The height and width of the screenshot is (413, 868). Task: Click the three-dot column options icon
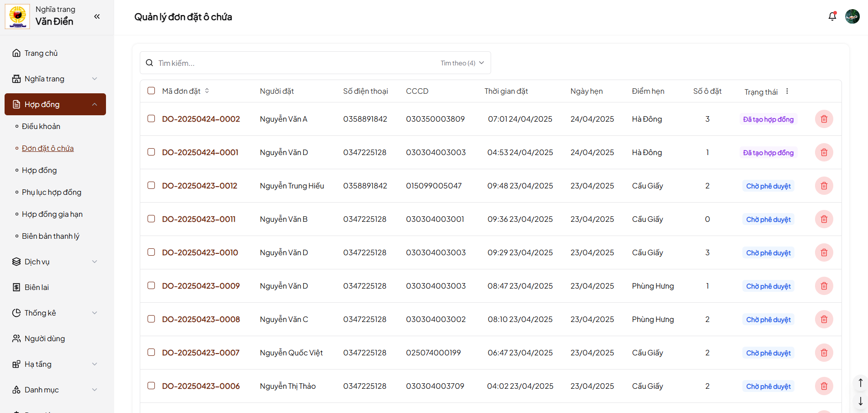(787, 91)
